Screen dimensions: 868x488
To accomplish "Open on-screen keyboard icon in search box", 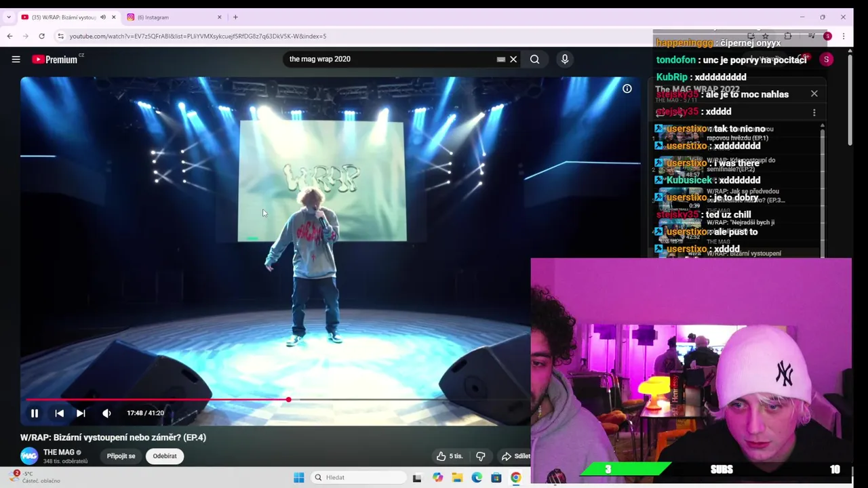I will click(x=500, y=59).
